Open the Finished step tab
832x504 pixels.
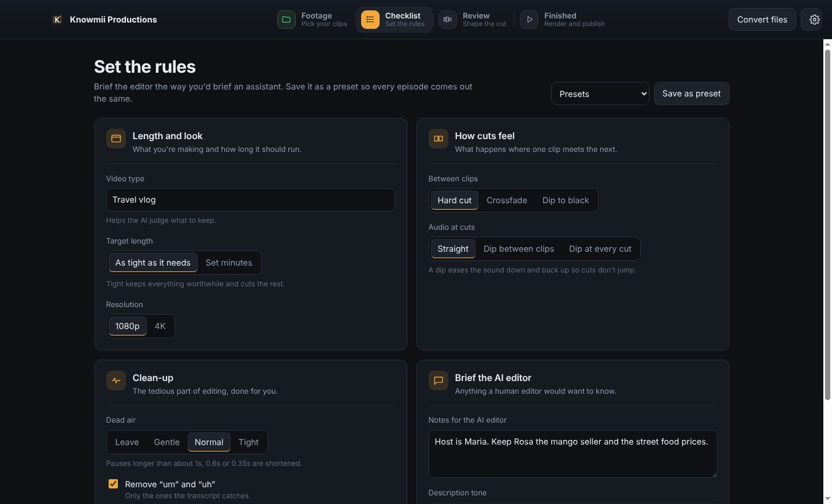pyautogui.click(x=563, y=20)
